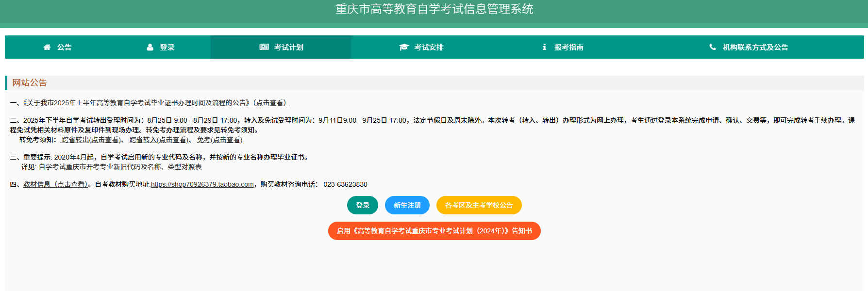The width and height of the screenshot is (868, 291).
Task: Open the 公告 navigation tab
Action: click(x=64, y=47)
